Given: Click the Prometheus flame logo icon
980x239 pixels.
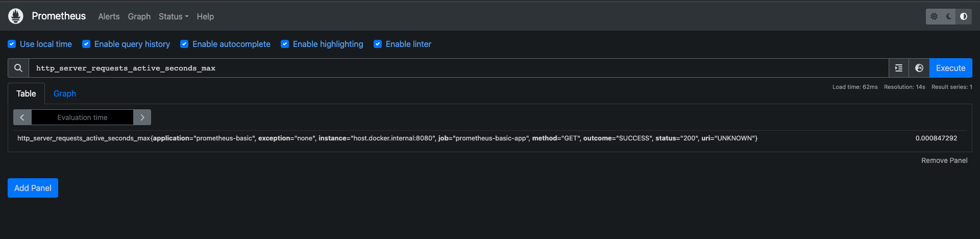Looking at the screenshot, I should [x=16, y=16].
